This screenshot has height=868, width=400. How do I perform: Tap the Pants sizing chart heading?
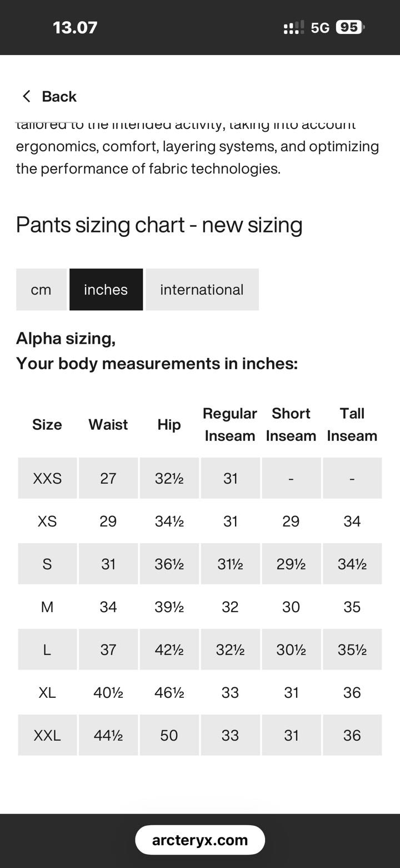[159, 225]
